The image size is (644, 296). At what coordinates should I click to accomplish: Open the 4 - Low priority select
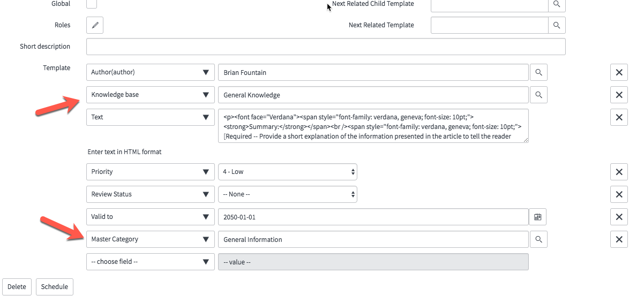tap(288, 172)
